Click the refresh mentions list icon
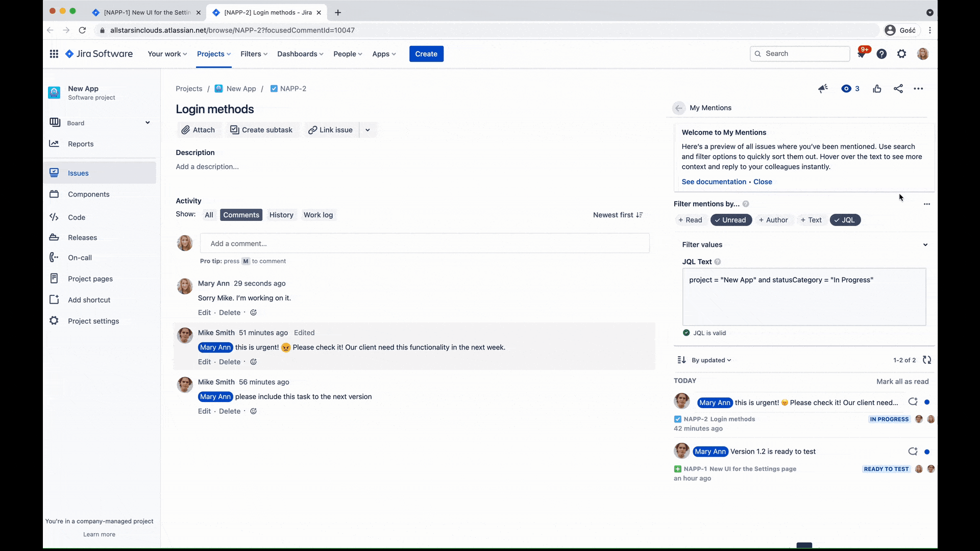This screenshot has width=980, height=551. pyautogui.click(x=927, y=360)
